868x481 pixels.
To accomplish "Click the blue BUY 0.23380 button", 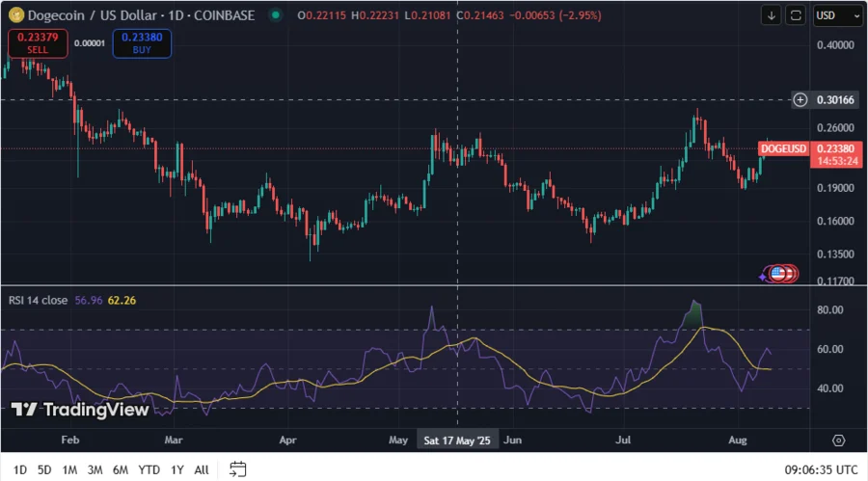I will point(142,43).
